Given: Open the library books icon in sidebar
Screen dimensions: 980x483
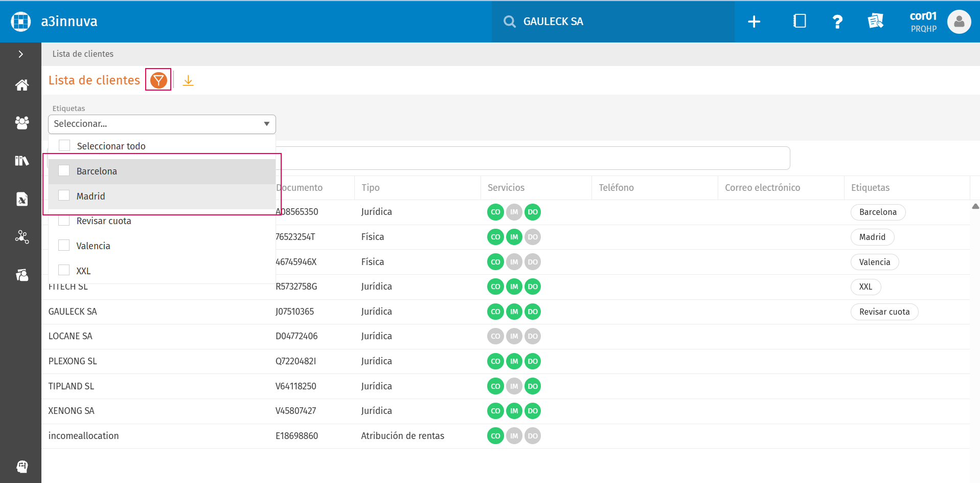Looking at the screenshot, I should [21, 161].
